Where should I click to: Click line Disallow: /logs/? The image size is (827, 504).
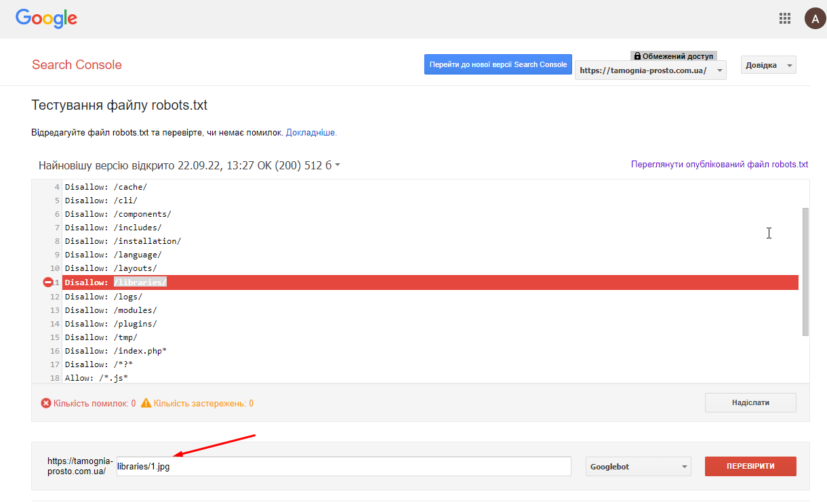pyautogui.click(x=104, y=297)
